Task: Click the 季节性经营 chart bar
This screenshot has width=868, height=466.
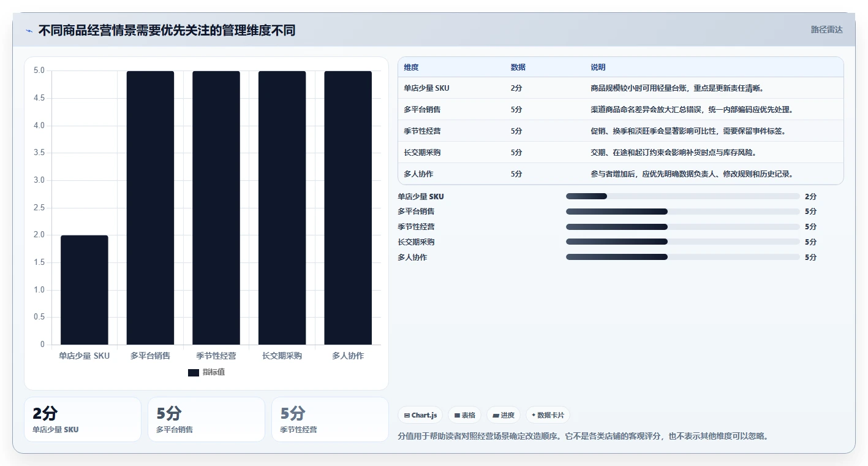Action: tap(216, 208)
